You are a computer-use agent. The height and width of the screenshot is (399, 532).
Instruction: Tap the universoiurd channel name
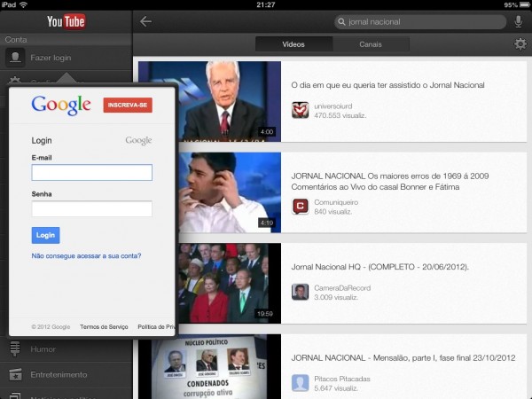point(333,106)
